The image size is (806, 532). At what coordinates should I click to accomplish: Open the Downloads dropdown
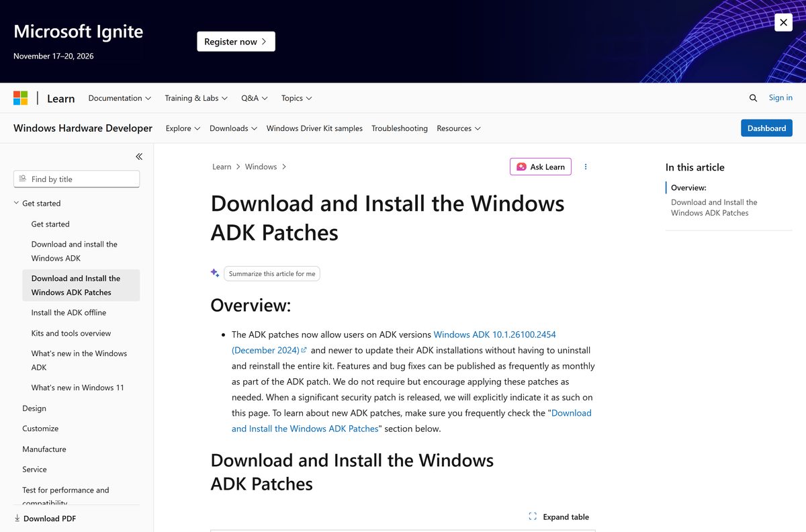tap(233, 128)
